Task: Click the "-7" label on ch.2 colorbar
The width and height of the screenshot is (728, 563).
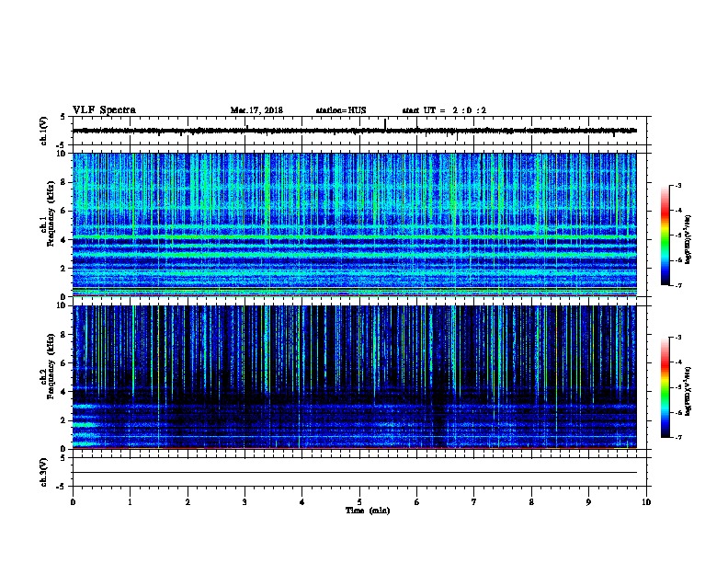Action: click(677, 437)
